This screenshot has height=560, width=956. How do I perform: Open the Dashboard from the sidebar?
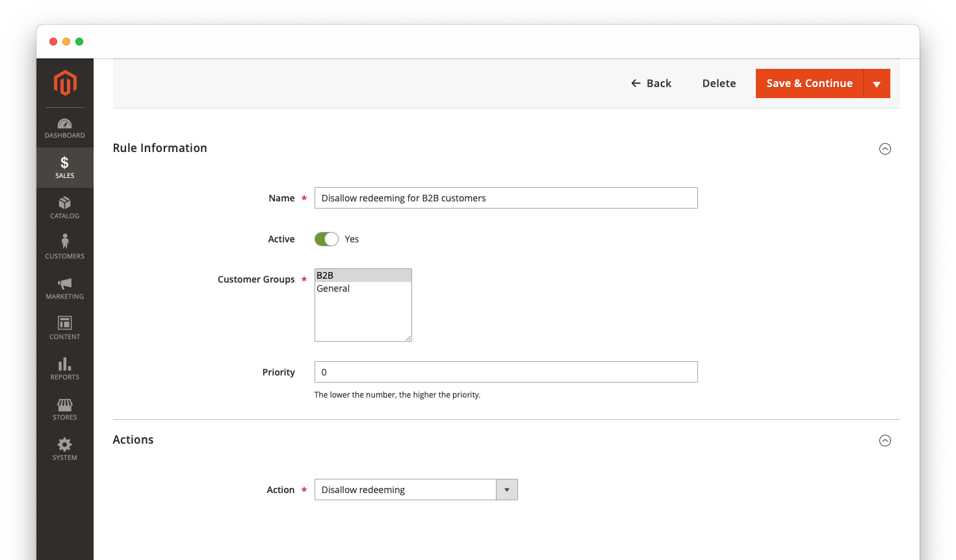(x=64, y=127)
